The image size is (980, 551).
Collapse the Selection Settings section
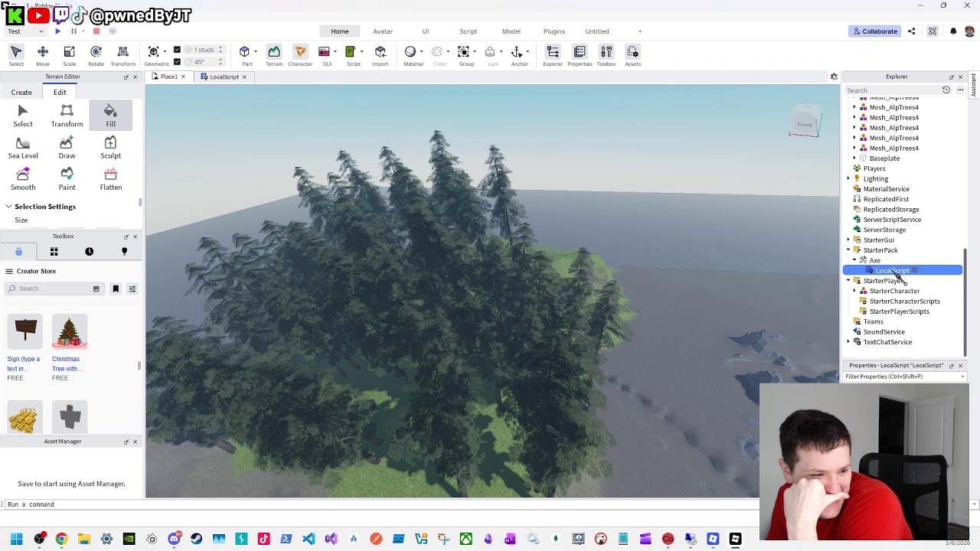click(x=8, y=207)
